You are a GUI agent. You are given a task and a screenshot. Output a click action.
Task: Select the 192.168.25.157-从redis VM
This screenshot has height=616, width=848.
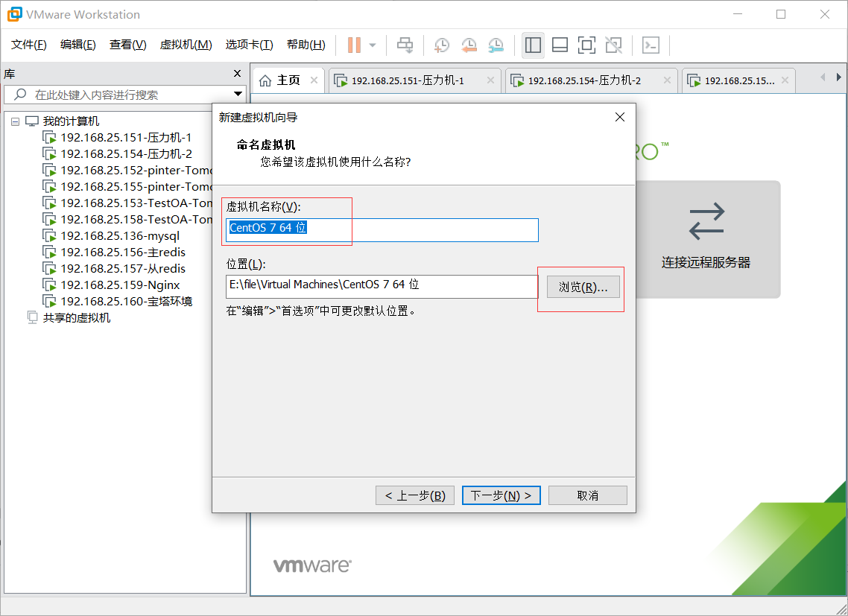[113, 268]
